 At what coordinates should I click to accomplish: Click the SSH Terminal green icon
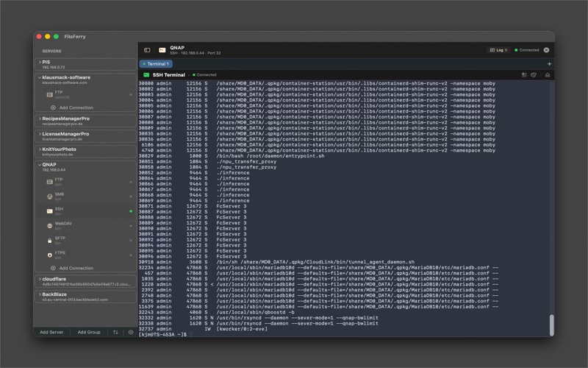tap(146, 75)
